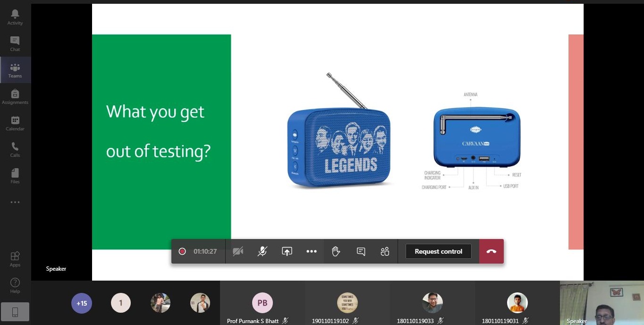Click the muted mic icon beside 190110119102
Screen dimensions: 644x325
(x=356, y=321)
